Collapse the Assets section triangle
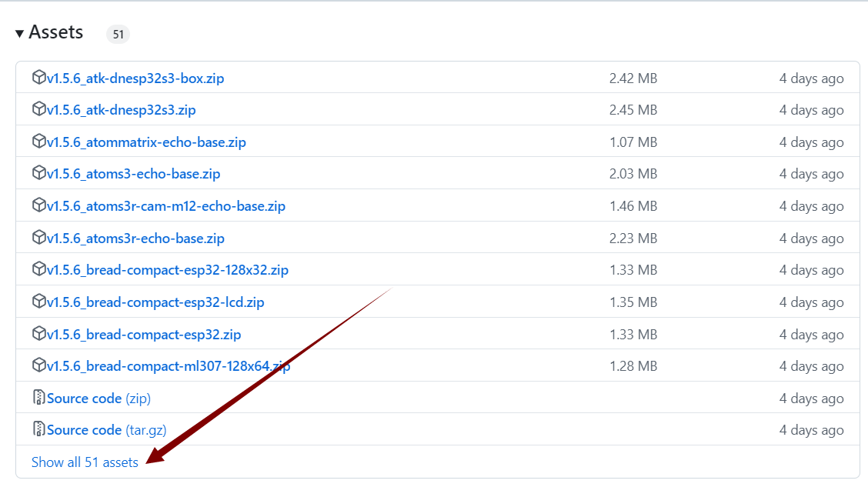 [x=19, y=34]
